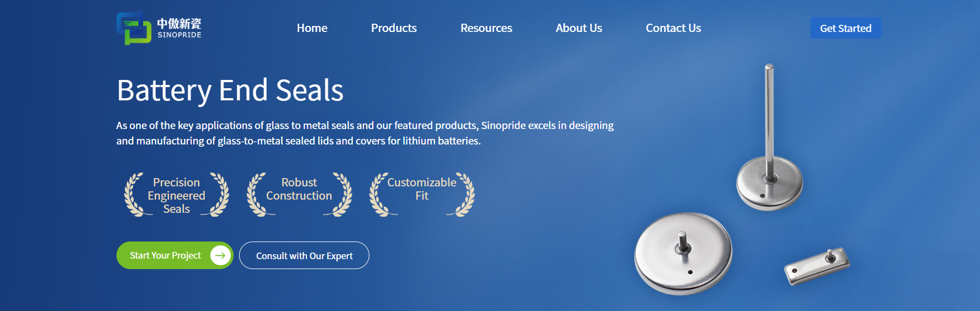Image resolution: width=980 pixels, height=311 pixels.
Task: Go to the Home page
Action: [312, 28]
